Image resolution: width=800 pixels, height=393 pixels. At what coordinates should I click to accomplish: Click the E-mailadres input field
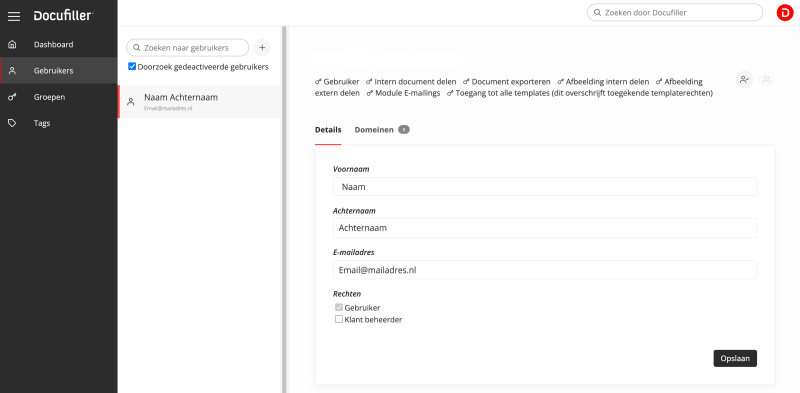pos(544,269)
